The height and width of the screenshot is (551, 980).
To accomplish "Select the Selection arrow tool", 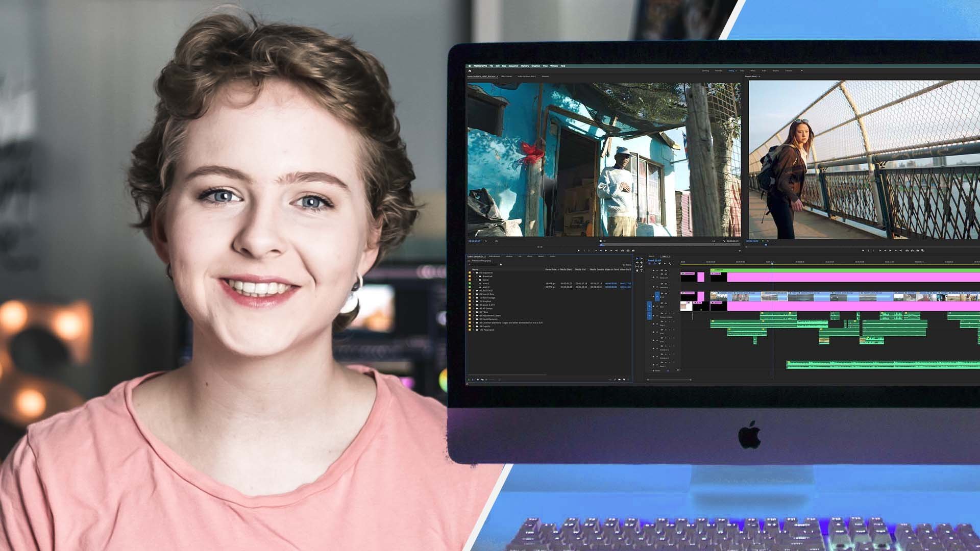I will tap(637, 259).
